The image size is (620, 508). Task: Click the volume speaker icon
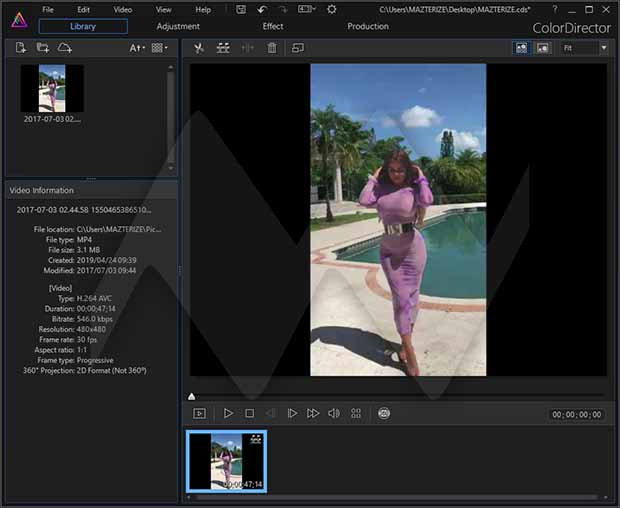click(x=334, y=414)
